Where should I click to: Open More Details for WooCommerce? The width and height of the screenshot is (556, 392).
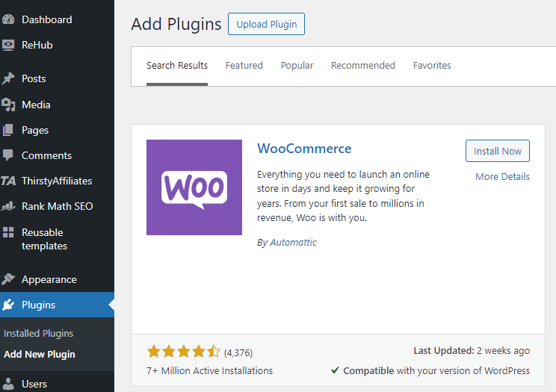(502, 176)
